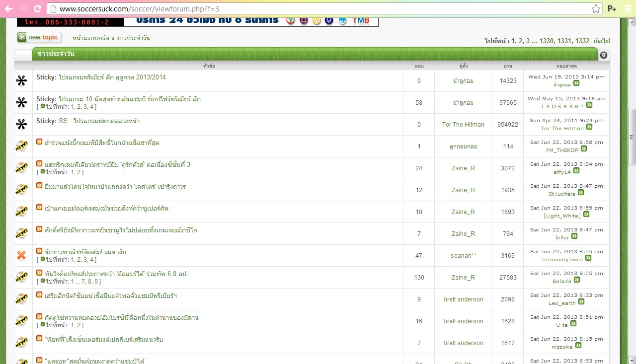636x364 pixels.
Task: Click the vertical scrollbar thumb
Action: 632,137
